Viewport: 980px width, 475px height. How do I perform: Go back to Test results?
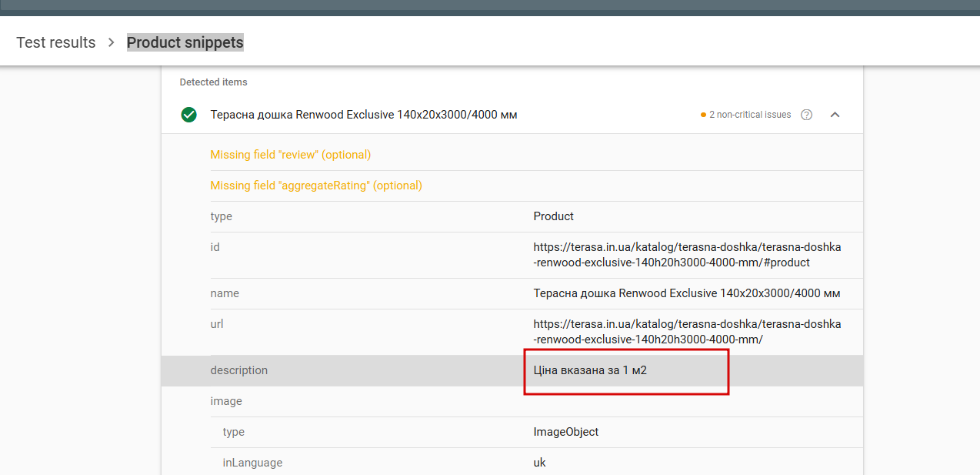(56, 42)
